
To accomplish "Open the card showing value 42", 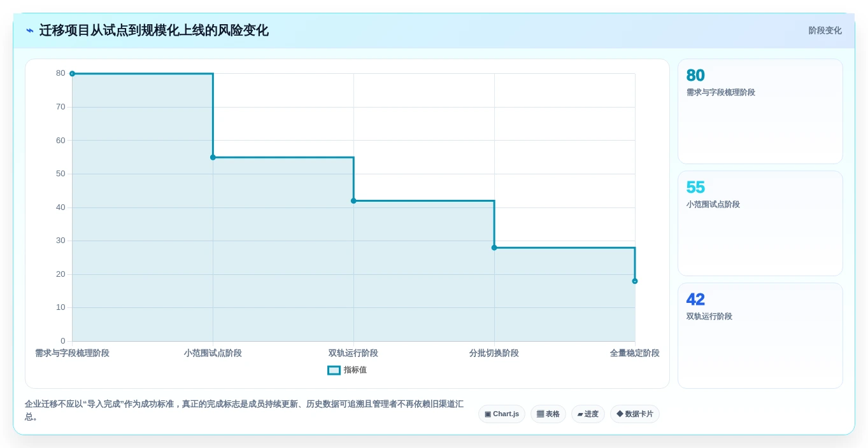I will click(x=760, y=335).
